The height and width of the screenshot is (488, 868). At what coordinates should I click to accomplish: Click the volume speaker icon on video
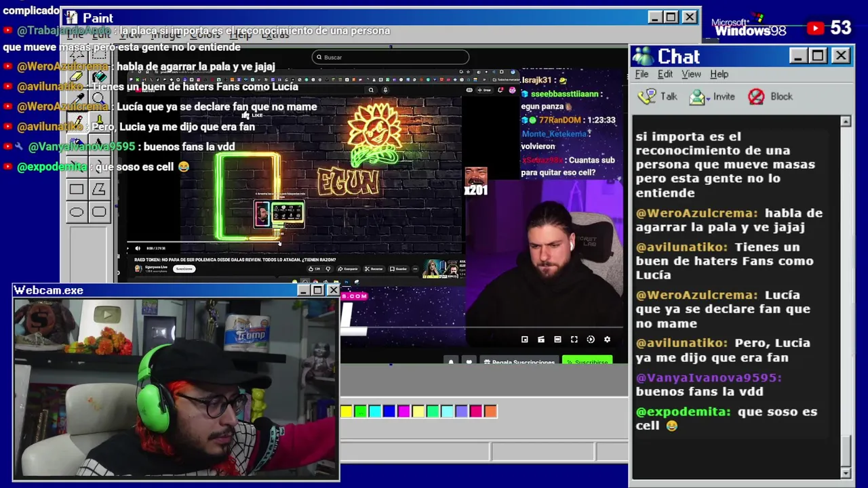click(138, 248)
